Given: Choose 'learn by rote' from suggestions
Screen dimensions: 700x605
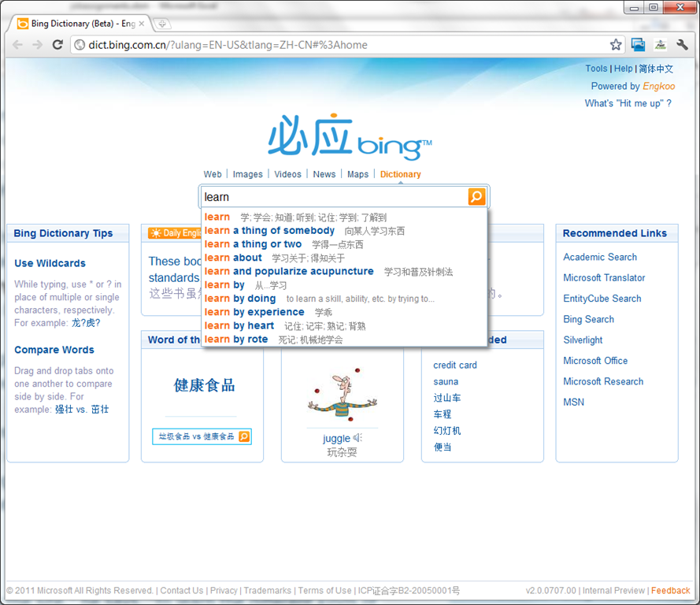Looking at the screenshot, I should 236,340.
